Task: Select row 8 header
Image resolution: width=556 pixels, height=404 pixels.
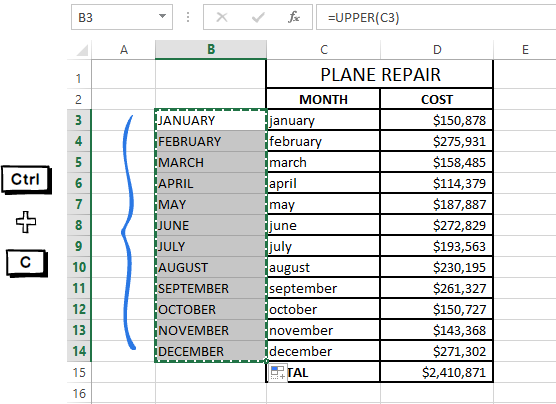Action: tap(79, 225)
